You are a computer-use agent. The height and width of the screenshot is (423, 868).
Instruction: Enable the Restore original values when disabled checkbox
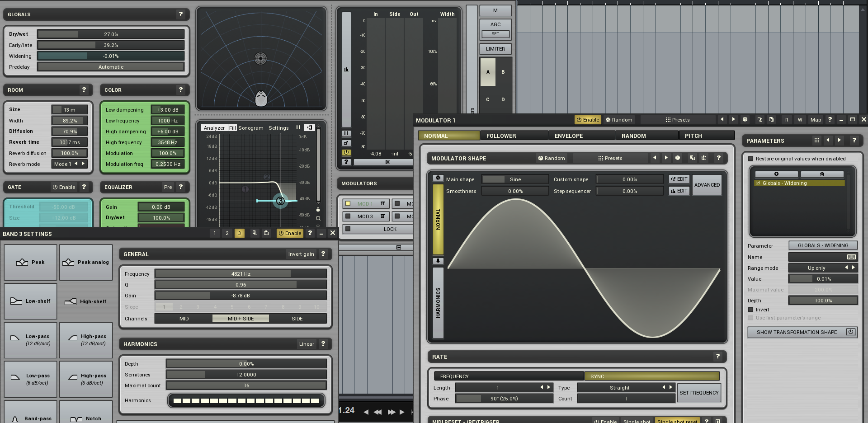click(x=750, y=159)
